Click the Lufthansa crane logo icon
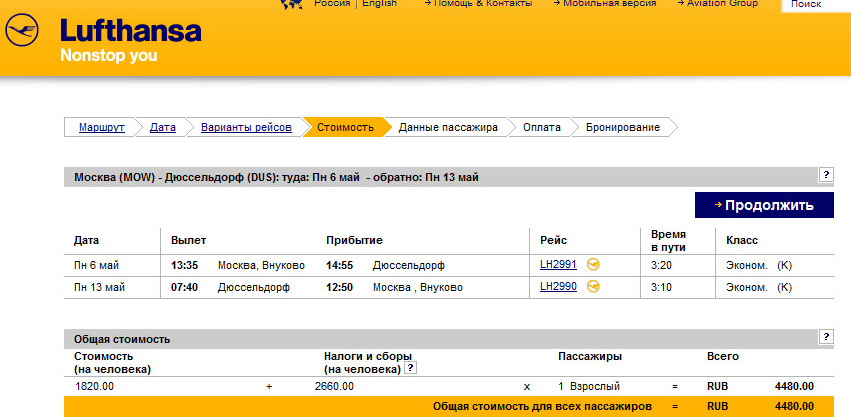The width and height of the screenshot is (851, 417). [22, 30]
